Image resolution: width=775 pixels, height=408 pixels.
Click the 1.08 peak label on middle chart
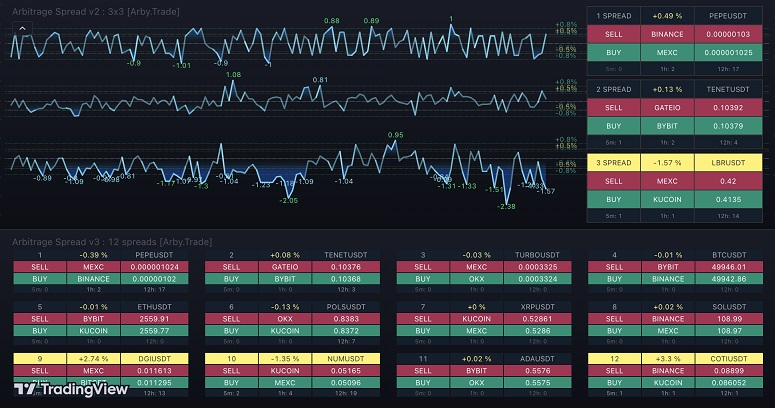pyautogui.click(x=233, y=75)
